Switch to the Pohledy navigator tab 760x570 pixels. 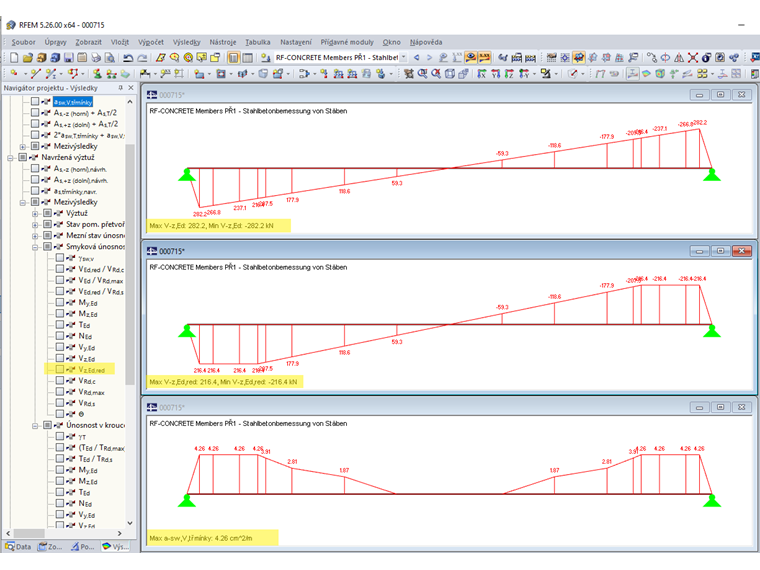pyautogui.click(x=83, y=547)
